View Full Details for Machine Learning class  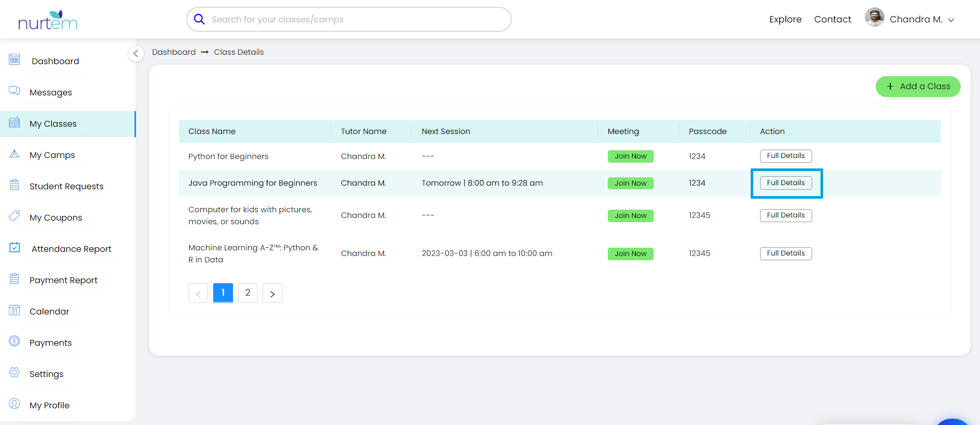click(x=786, y=253)
